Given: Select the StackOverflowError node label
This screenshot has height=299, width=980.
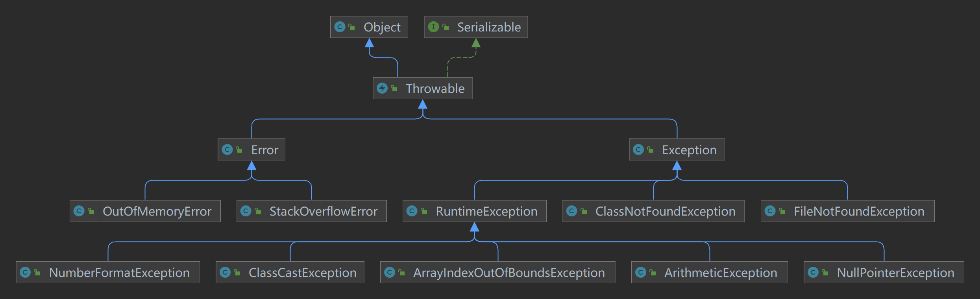Looking at the screenshot, I should pos(323,211).
